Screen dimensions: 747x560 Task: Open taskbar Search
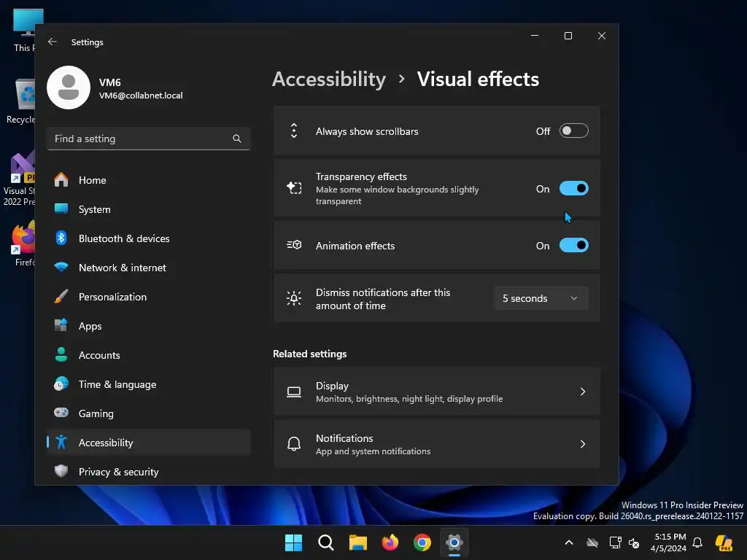326,542
